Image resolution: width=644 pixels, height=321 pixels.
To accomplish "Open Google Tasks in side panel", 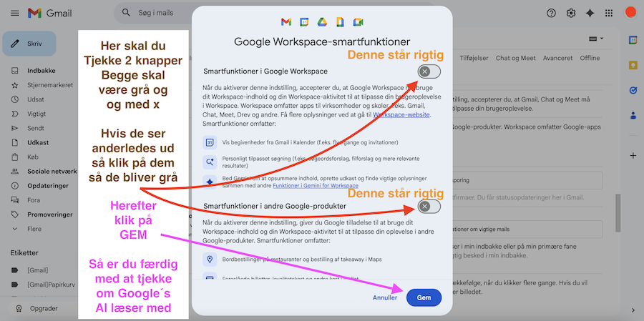I will click(x=633, y=90).
